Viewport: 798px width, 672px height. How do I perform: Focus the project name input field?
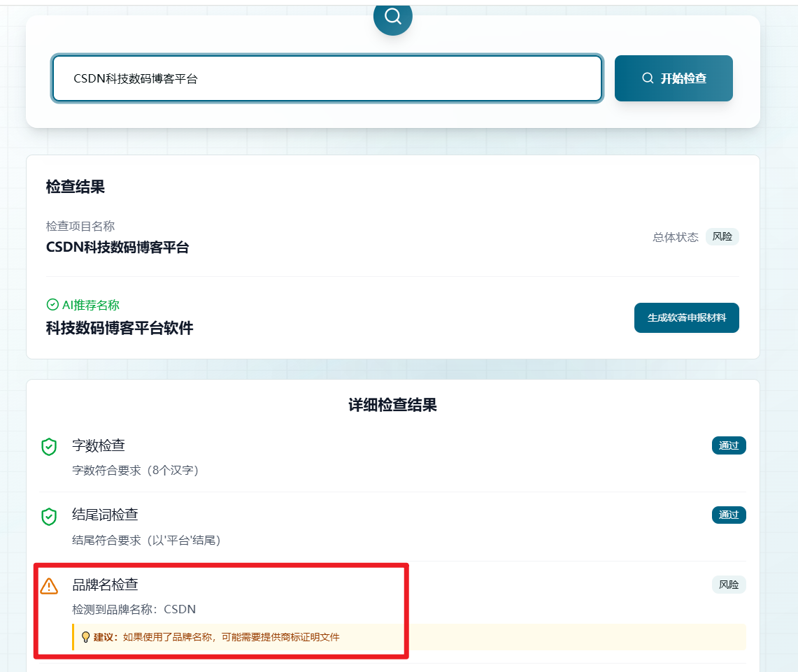pyautogui.click(x=327, y=78)
